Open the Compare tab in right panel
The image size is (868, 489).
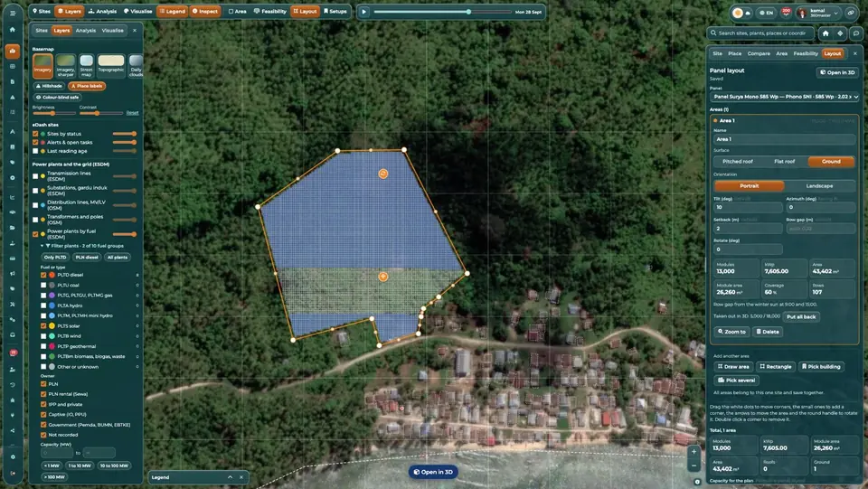pyautogui.click(x=759, y=53)
